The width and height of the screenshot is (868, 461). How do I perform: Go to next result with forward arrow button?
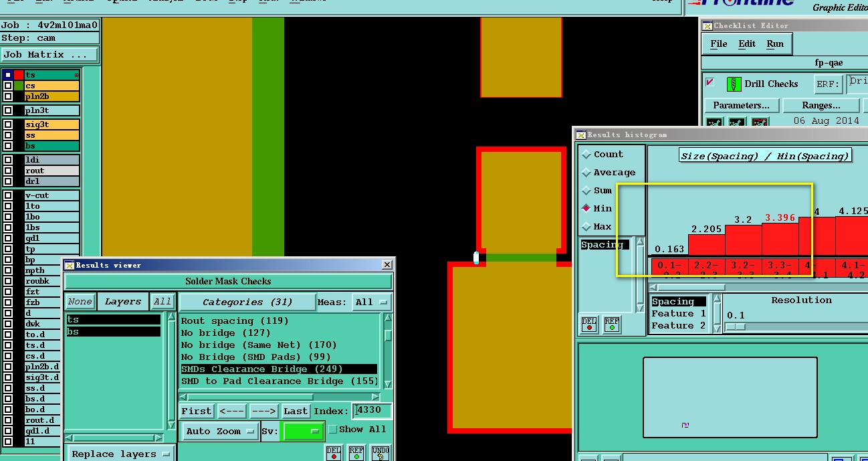point(263,411)
